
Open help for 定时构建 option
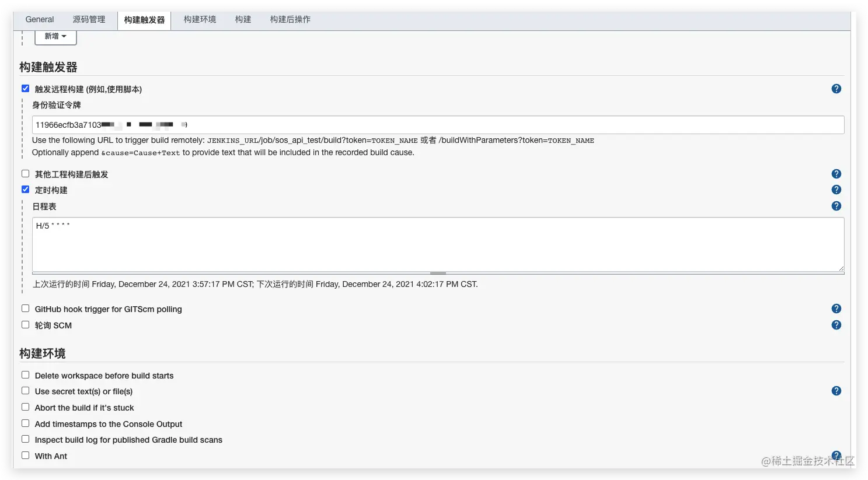click(836, 190)
